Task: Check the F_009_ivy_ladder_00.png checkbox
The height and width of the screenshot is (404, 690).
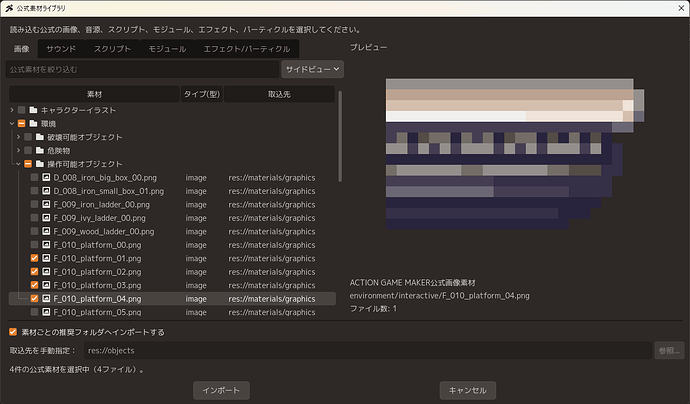Action: pos(34,218)
